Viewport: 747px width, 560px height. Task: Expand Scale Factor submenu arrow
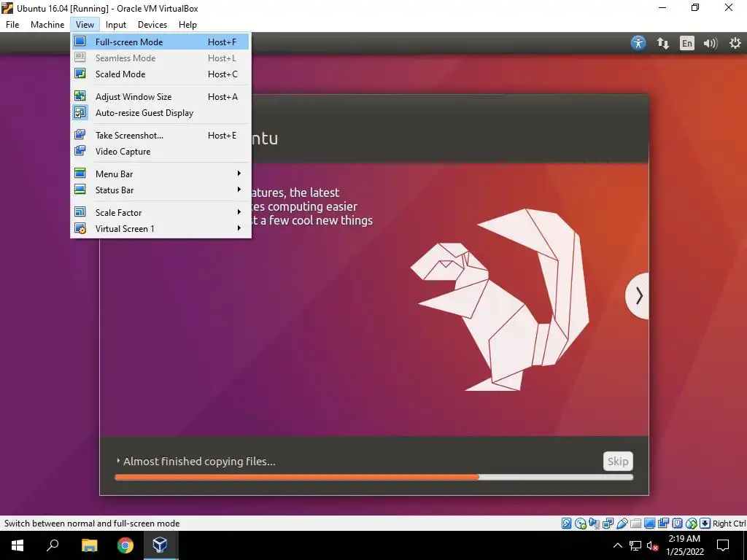point(239,212)
